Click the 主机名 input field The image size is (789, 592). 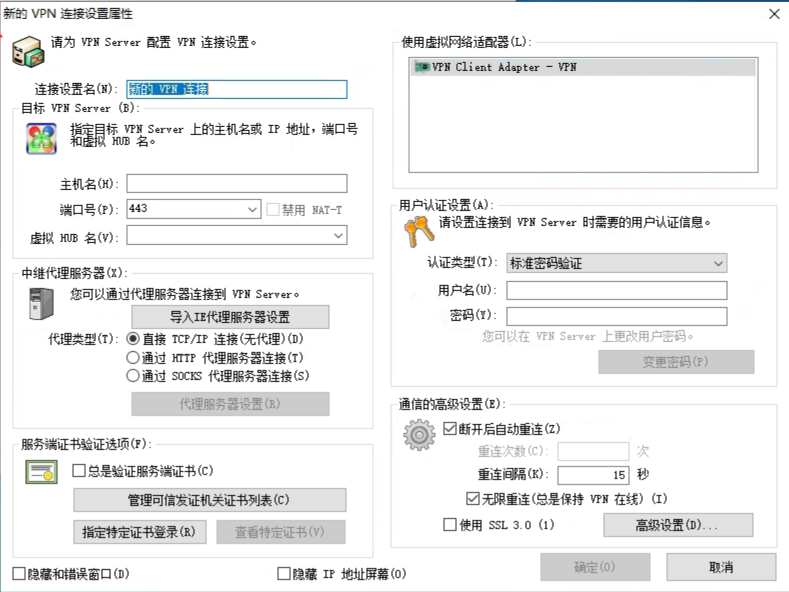(x=236, y=183)
